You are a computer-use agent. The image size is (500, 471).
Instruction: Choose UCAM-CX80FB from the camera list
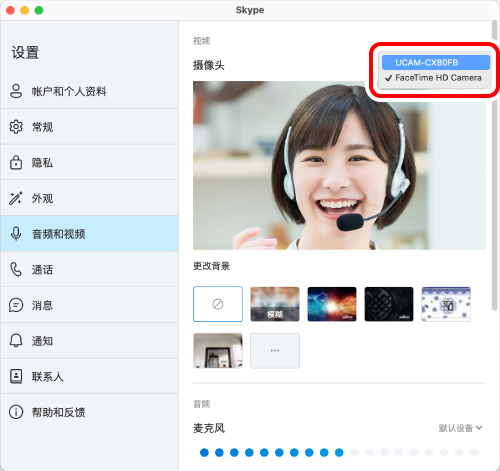(436, 62)
